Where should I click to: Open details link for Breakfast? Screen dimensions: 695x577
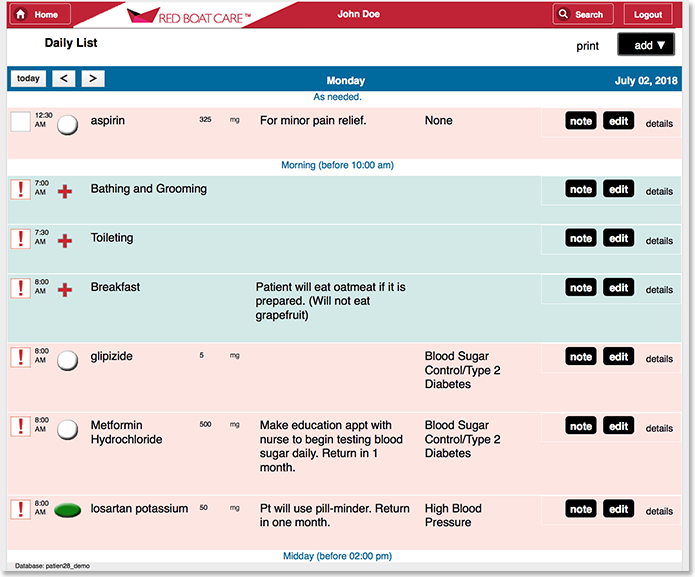[x=659, y=290]
